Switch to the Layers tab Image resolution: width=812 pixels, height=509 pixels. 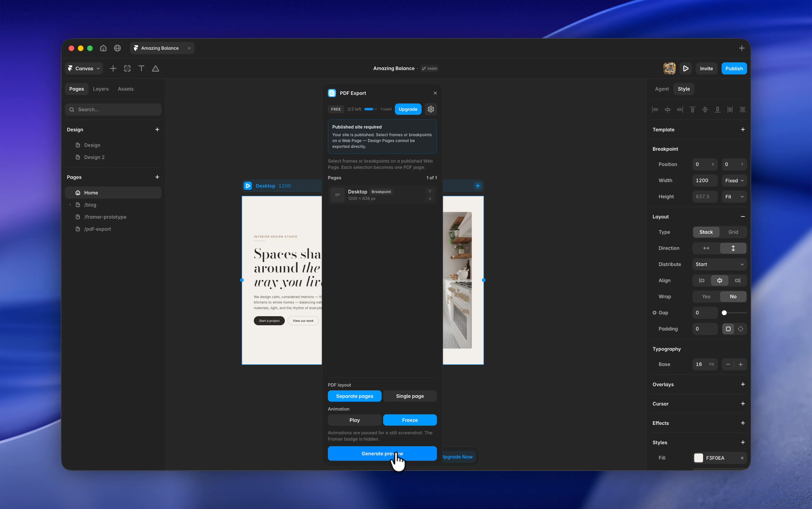(101, 89)
